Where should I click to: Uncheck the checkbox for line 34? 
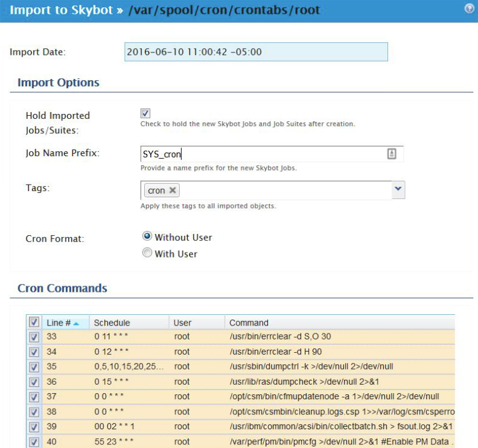point(34,352)
